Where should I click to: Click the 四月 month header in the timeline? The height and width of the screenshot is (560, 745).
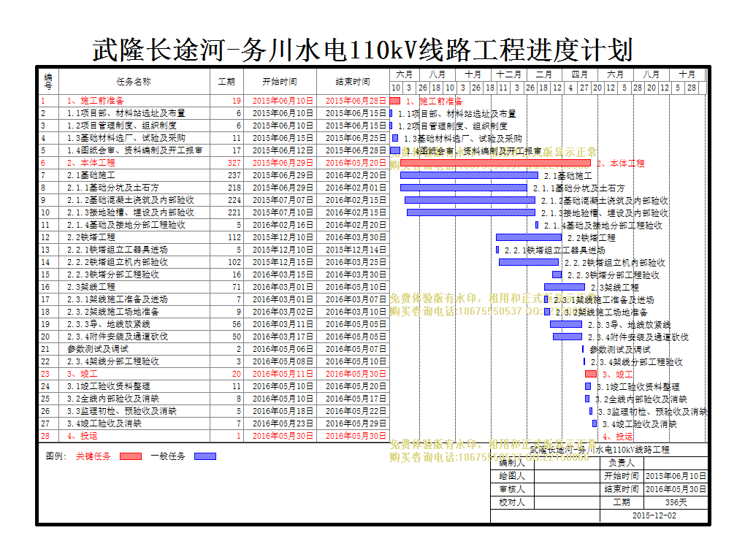(x=580, y=74)
